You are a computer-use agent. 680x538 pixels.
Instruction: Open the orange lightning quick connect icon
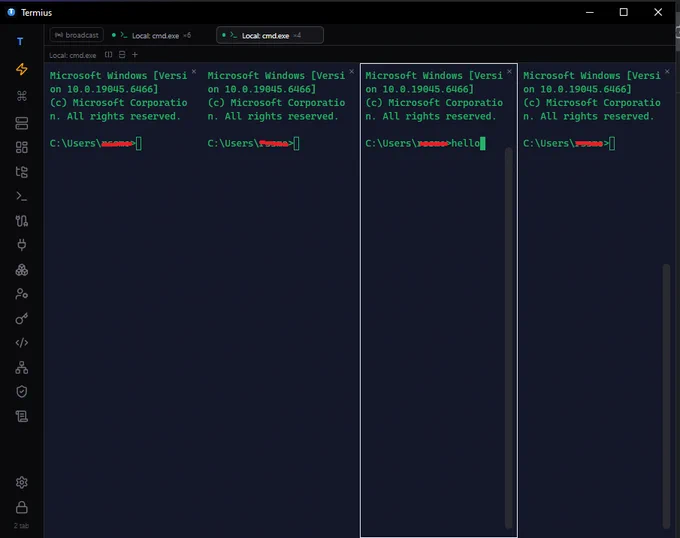[22, 69]
